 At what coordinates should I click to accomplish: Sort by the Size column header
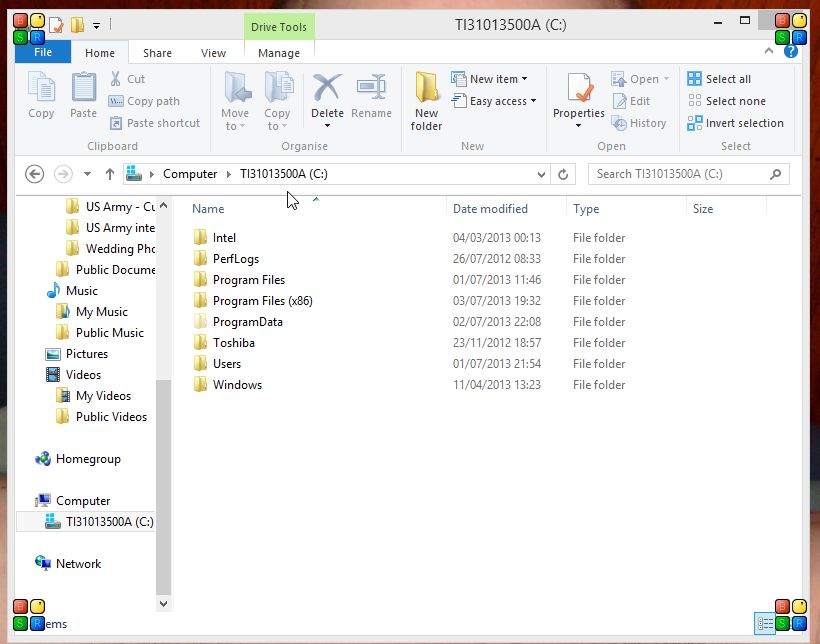click(x=703, y=209)
